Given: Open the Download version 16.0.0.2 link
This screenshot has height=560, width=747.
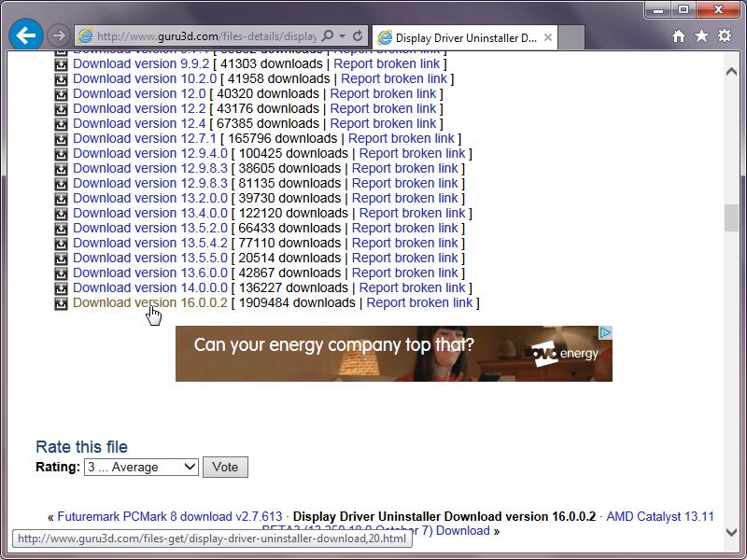Looking at the screenshot, I should pos(150,302).
